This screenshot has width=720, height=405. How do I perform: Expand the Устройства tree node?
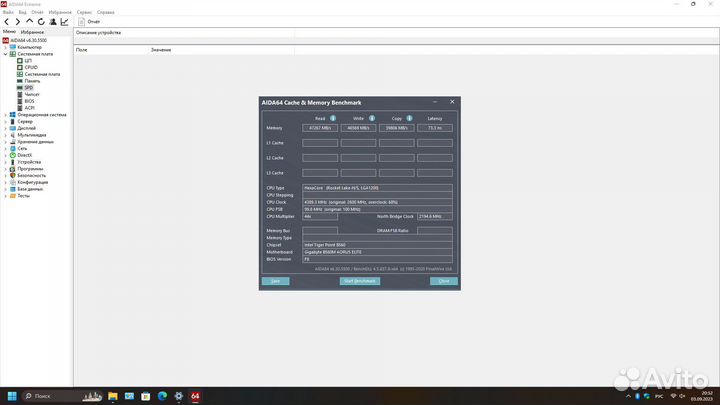point(6,162)
